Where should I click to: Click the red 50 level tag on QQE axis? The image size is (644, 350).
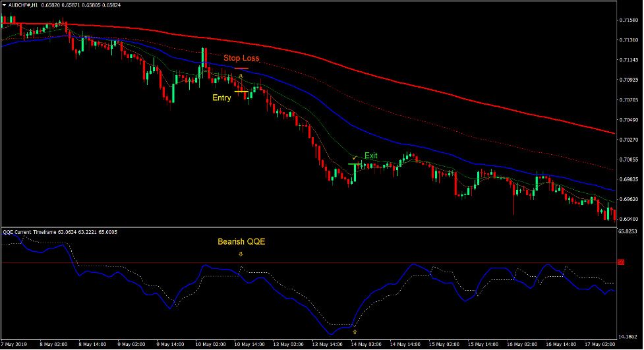coord(620,263)
